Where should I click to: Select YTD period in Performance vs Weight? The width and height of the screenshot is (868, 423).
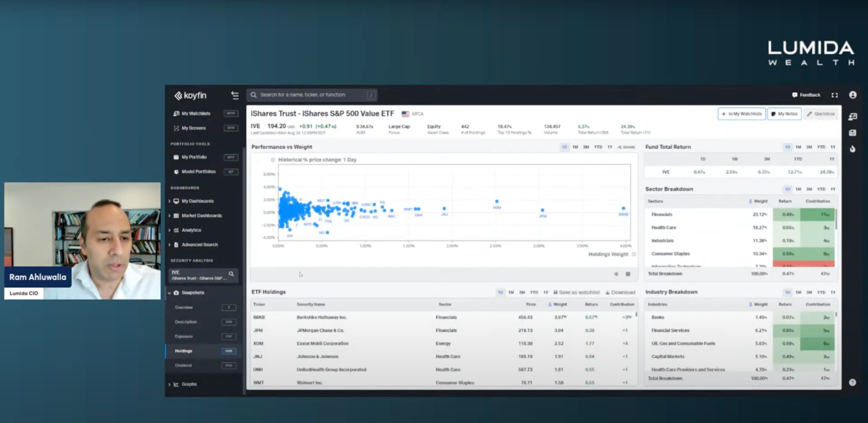(x=598, y=147)
